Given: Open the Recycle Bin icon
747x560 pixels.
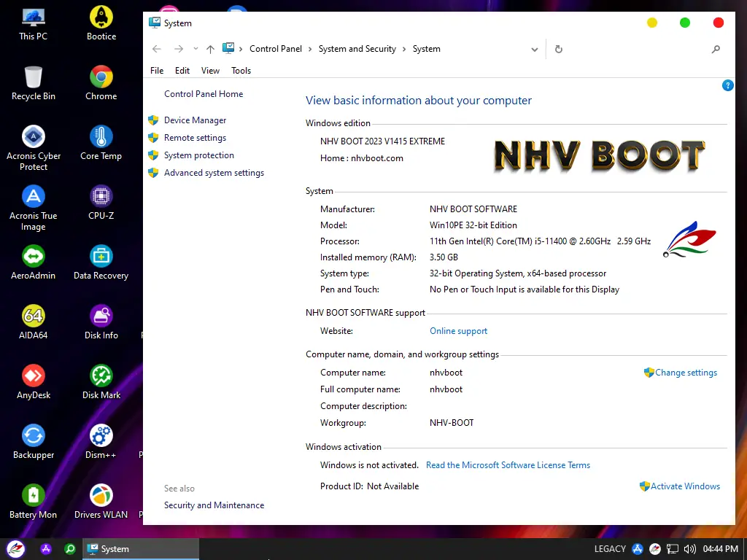Looking at the screenshot, I should click(34, 83).
